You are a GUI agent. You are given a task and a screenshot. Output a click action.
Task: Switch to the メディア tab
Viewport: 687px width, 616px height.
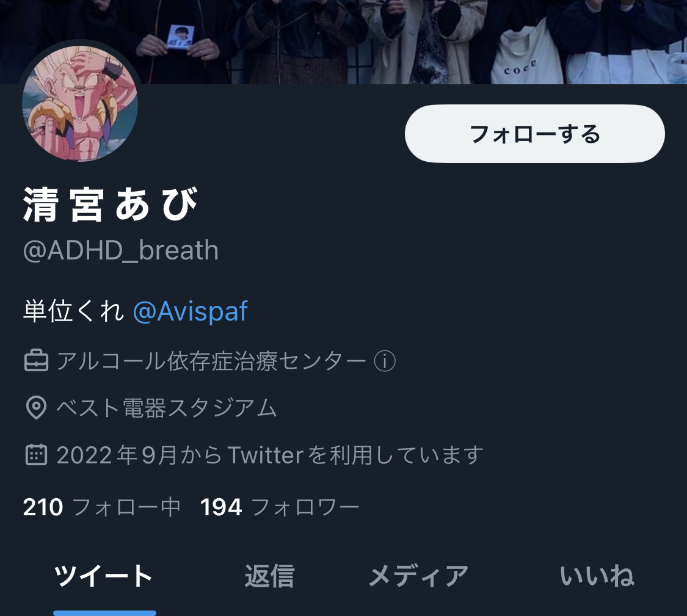[x=418, y=576]
